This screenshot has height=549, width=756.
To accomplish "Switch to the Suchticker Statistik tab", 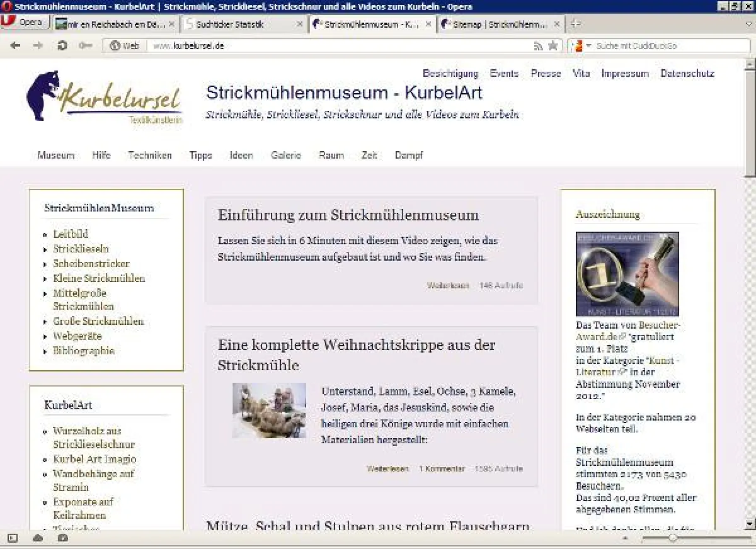I will 239,24.
